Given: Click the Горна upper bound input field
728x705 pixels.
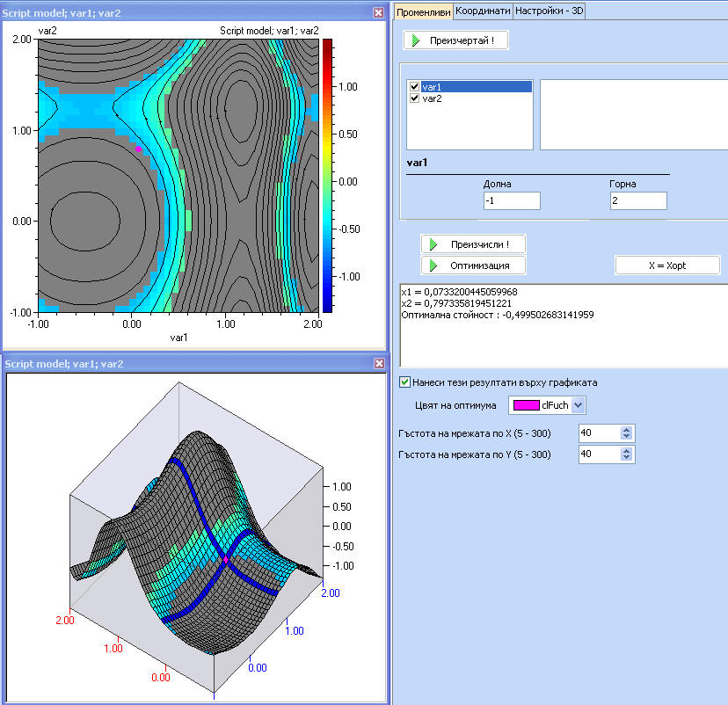Looking at the screenshot, I should click(x=637, y=201).
